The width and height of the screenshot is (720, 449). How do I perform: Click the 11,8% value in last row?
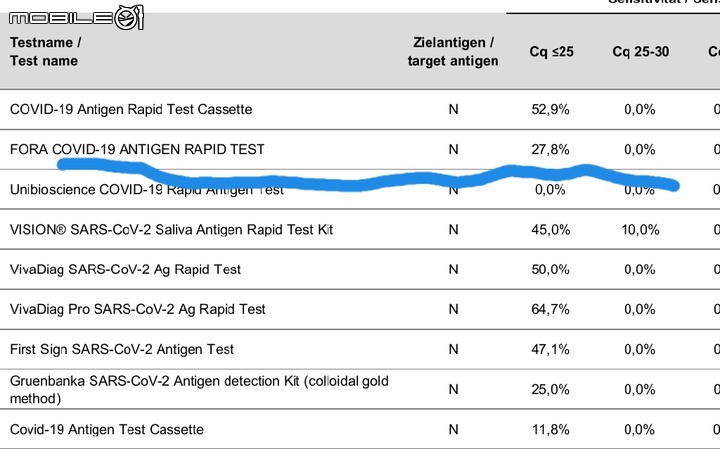[551, 429]
